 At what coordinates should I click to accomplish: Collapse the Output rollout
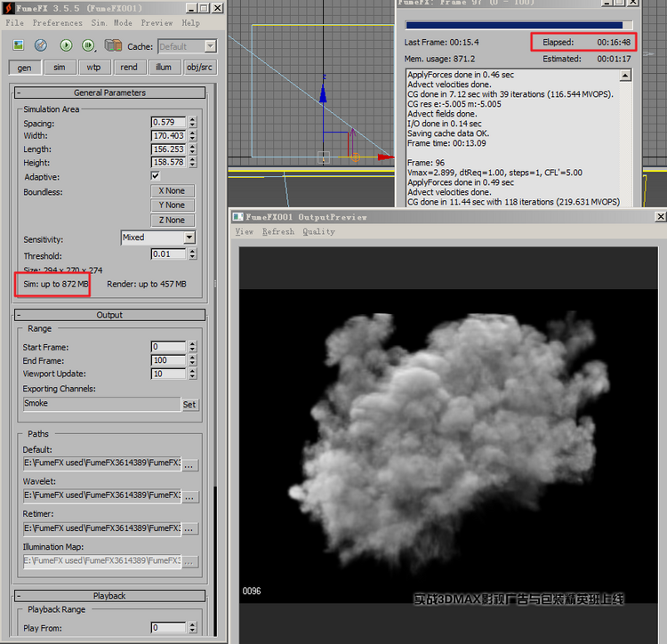[109, 315]
